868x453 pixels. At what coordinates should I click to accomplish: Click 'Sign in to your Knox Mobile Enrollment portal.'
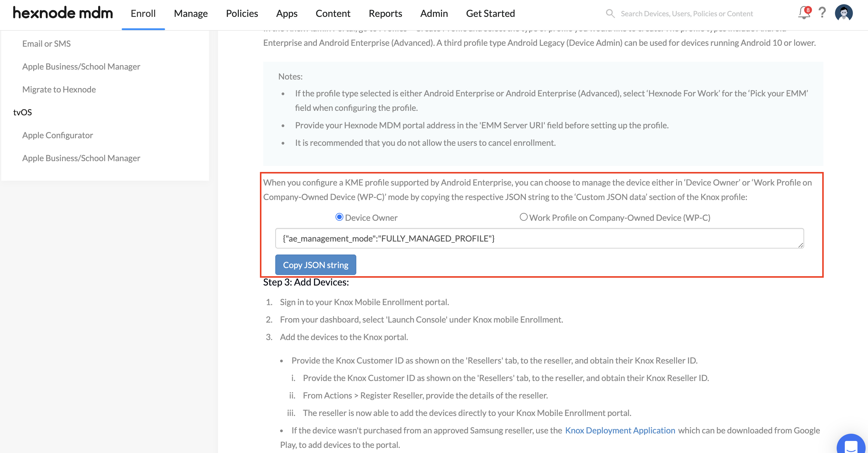coord(365,302)
